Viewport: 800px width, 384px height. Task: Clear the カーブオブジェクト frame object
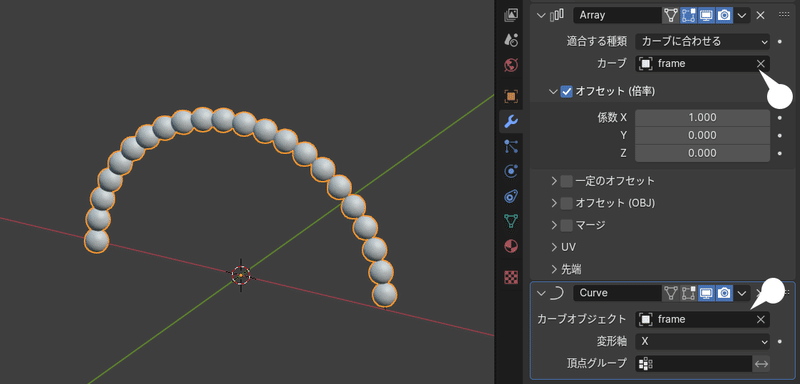coord(760,319)
